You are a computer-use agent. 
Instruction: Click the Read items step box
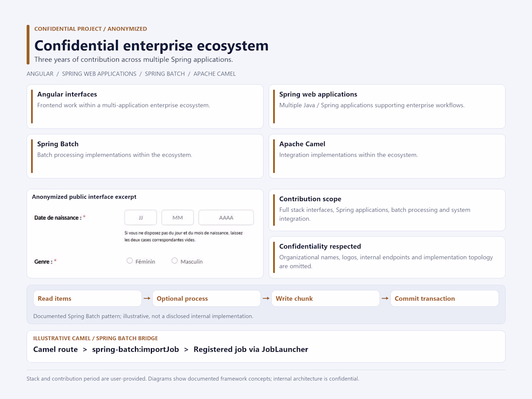pyautogui.click(x=87, y=298)
